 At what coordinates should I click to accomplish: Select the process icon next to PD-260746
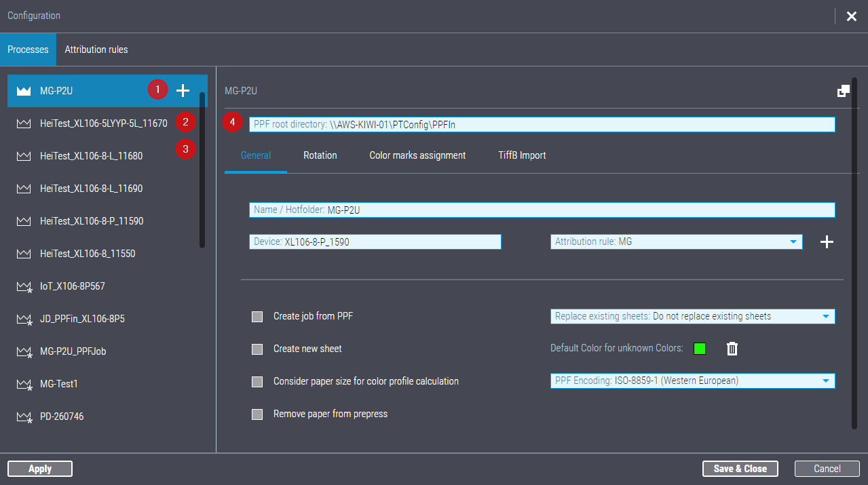[24, 416]
